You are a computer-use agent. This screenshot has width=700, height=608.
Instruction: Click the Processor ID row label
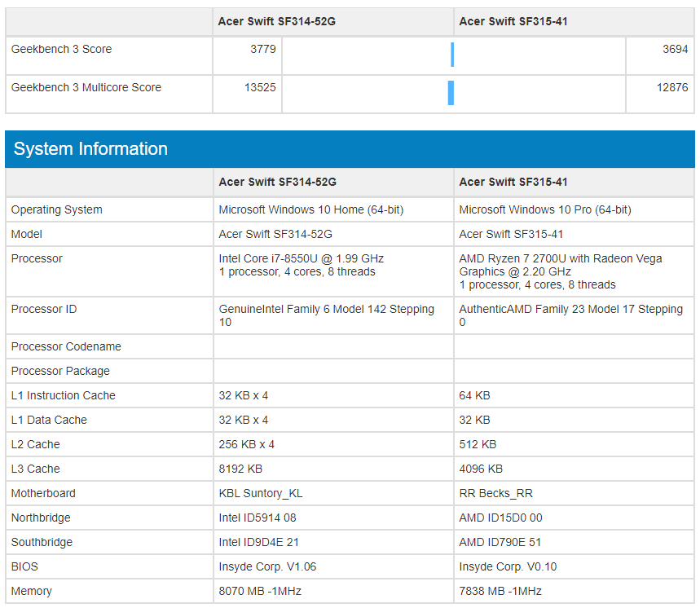click(44, 310)
